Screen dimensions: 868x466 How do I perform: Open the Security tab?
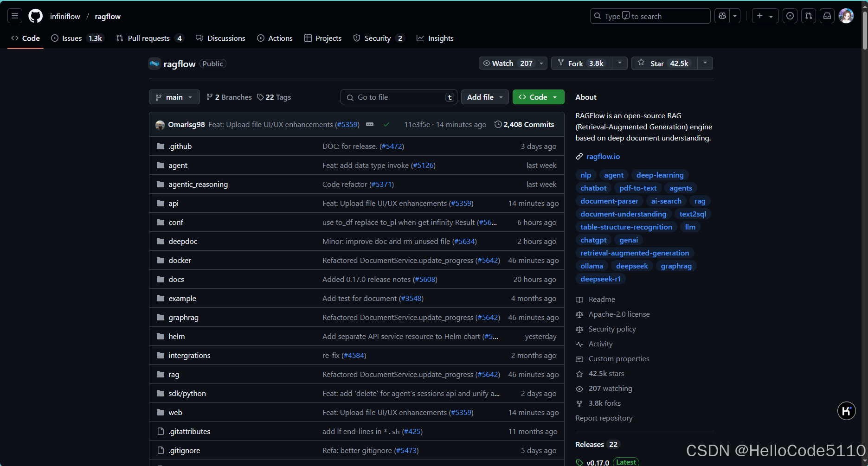(379, 38)
